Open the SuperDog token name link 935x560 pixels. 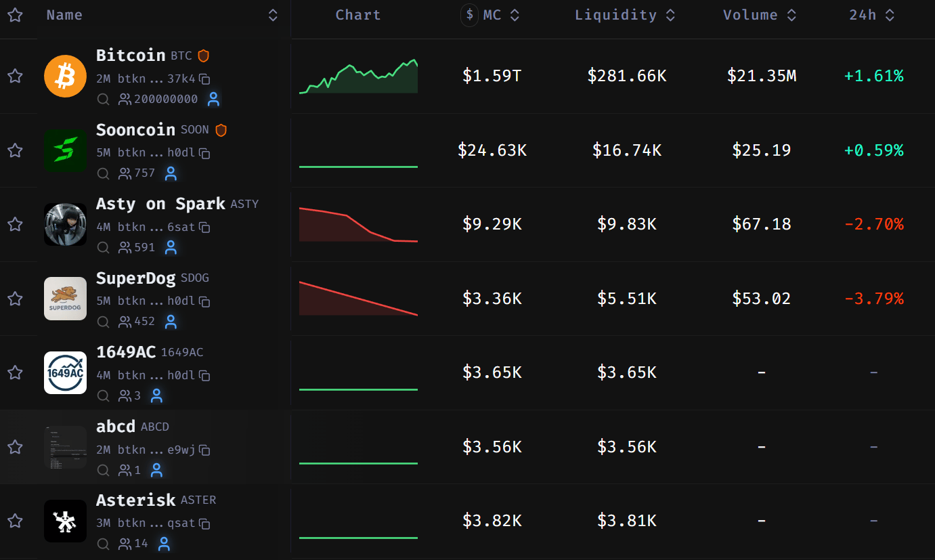[135, 278]
